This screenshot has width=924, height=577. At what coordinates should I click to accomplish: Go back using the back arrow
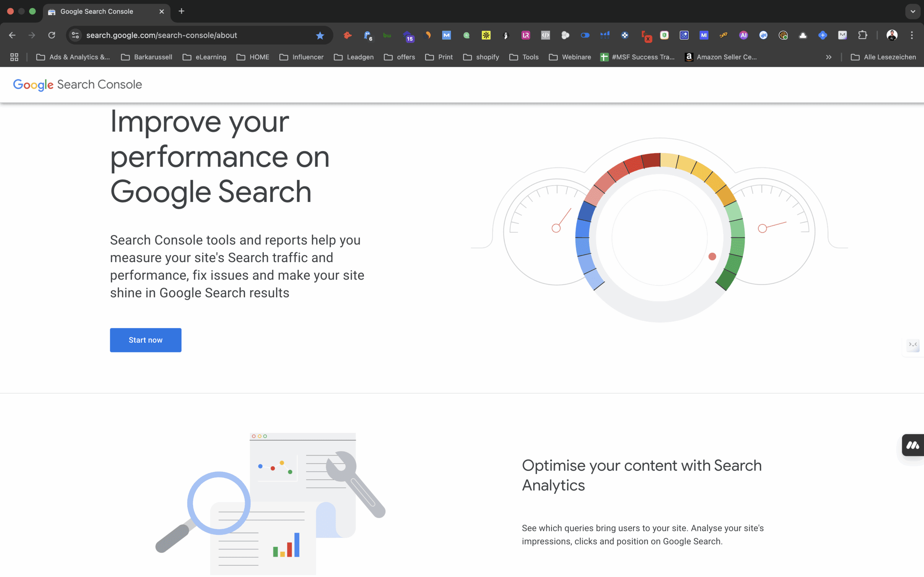point(12,35)
